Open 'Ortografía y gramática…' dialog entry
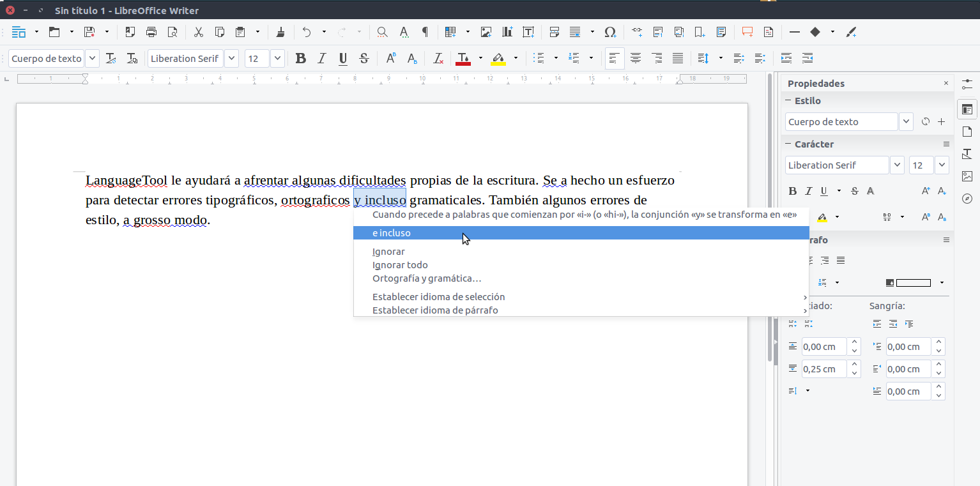Image resolution: width=980 pixels, height=486 pixels. tap(427, 278)
